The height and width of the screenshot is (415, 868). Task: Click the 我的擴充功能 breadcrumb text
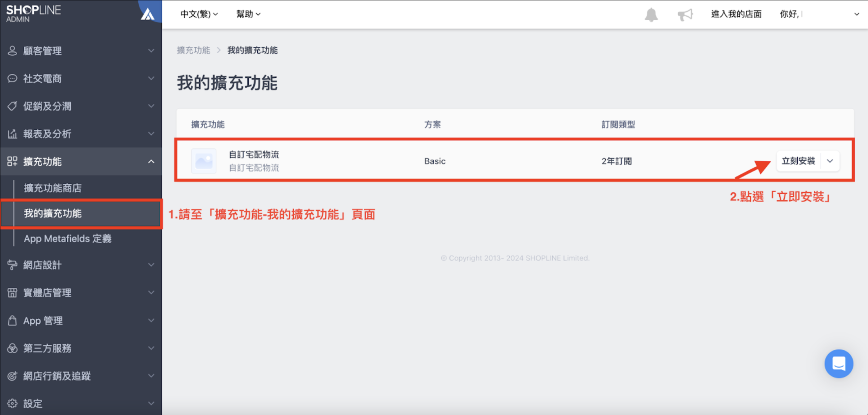pyautogui.click(x=252, y=50)
